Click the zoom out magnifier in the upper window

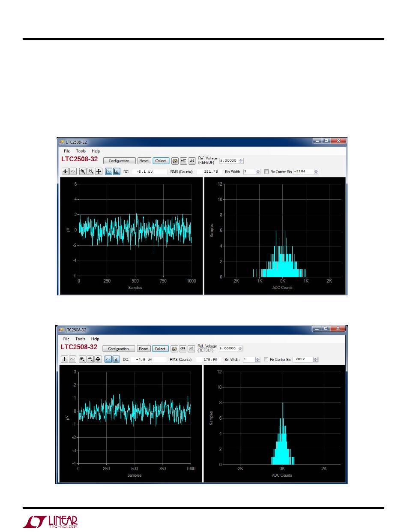[90, 171]
